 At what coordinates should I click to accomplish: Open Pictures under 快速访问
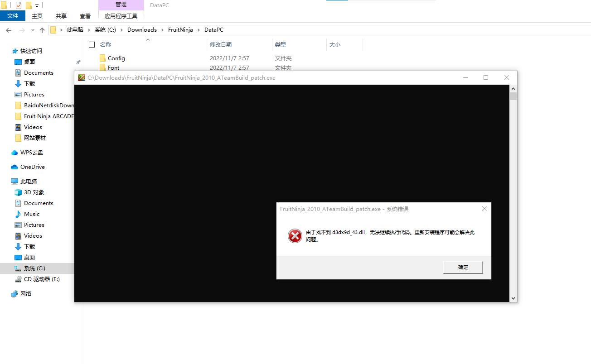(34, 95)
